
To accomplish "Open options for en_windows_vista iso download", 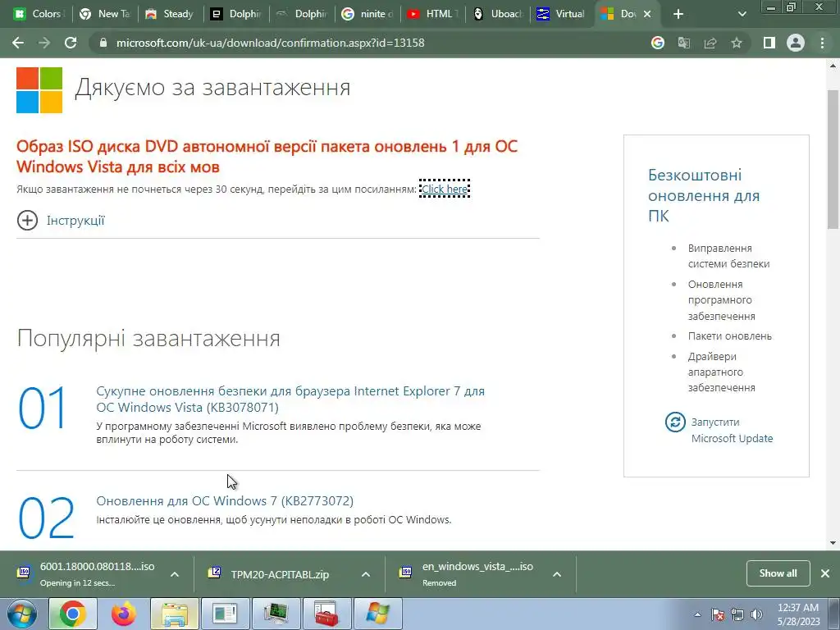I will (x=557, y=574).
